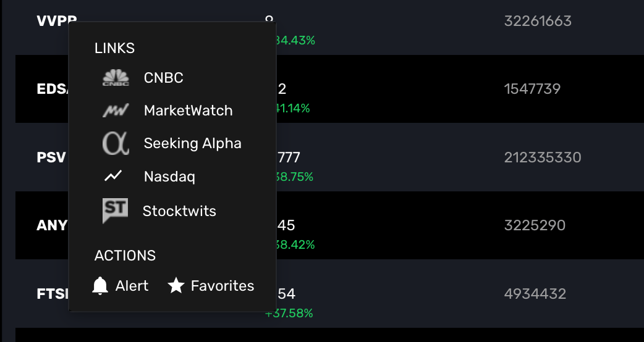Open the Seeking Alpha link text
Viewport: 644px width, 342px height.
click(x=193, y=143)
